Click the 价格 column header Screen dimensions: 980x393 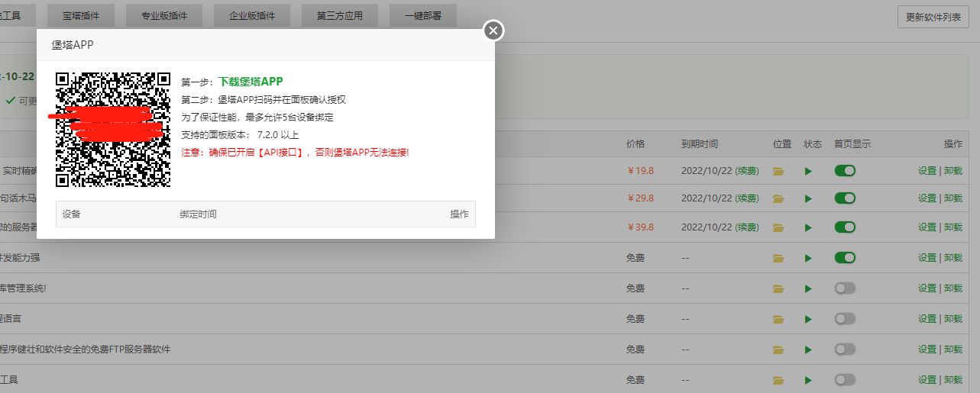tap(636, 144)
